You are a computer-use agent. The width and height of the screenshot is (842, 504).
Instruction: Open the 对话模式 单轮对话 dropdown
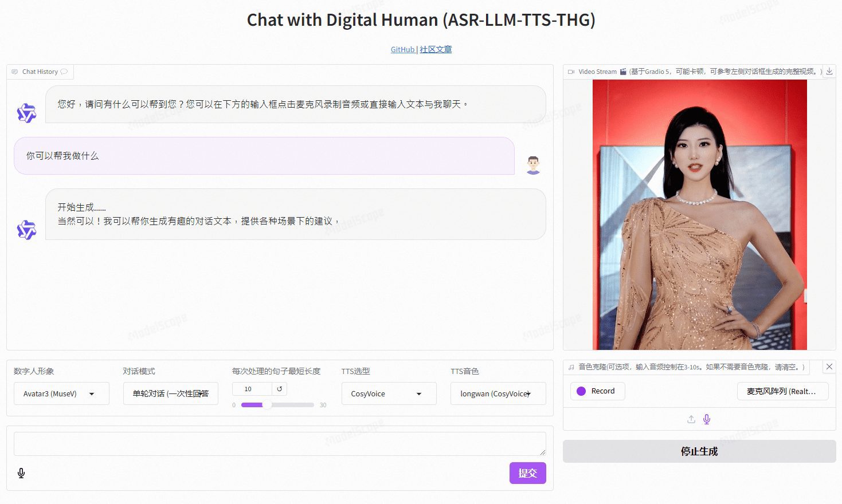pos(171,393)
